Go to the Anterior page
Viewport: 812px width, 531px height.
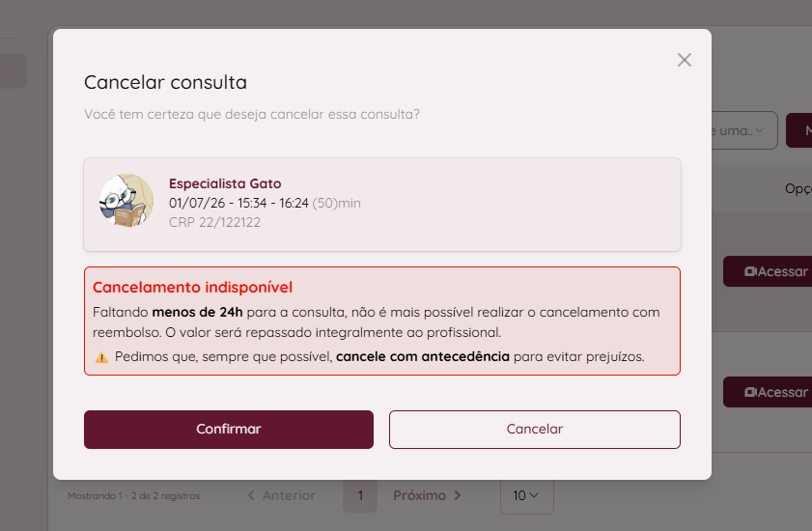282,496
